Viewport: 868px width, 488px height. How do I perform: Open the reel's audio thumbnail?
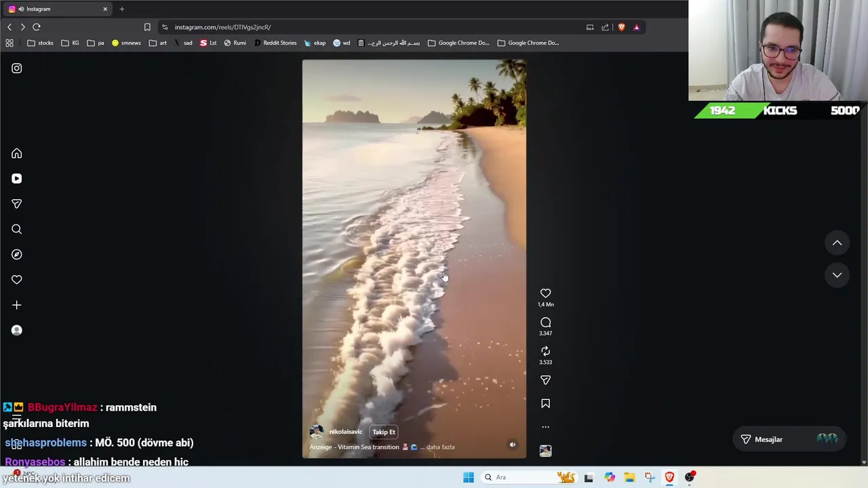pos(545,451)
